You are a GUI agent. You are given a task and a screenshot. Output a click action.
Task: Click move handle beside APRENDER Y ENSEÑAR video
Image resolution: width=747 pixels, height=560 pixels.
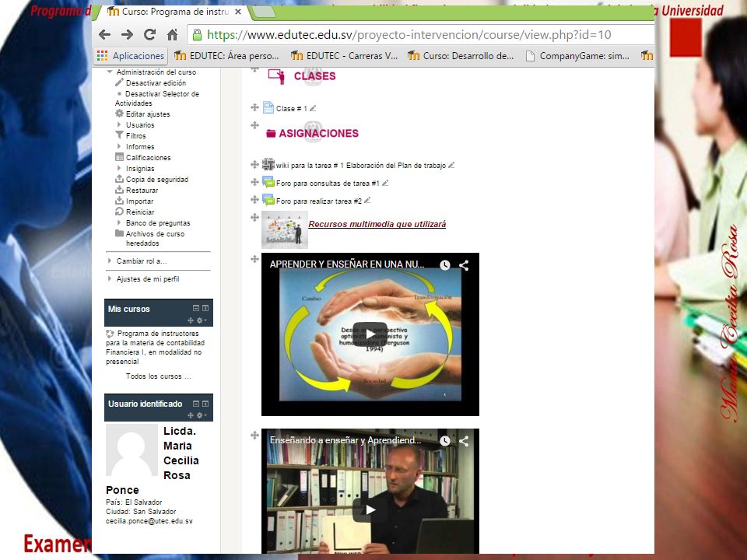pyautogui.click(x=255, y=259)
